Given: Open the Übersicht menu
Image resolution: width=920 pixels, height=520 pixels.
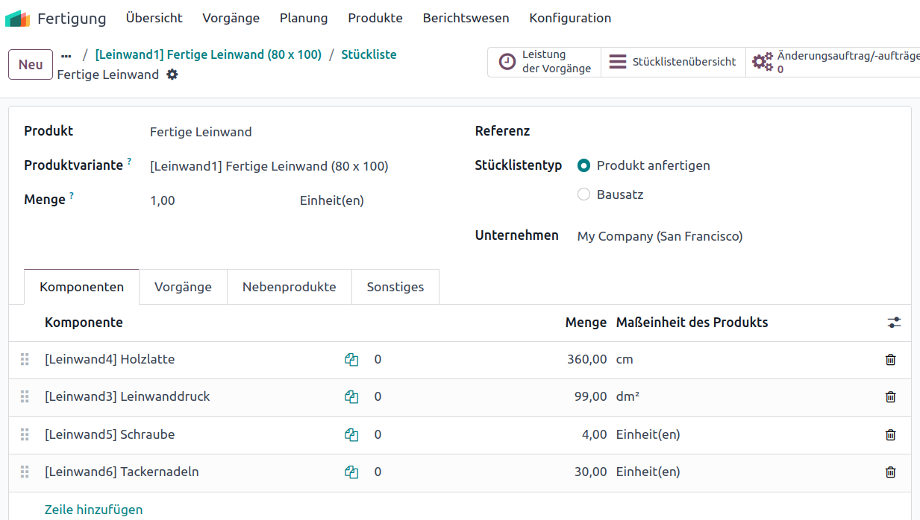Looking at the screenshot, I should coord(154,18).
